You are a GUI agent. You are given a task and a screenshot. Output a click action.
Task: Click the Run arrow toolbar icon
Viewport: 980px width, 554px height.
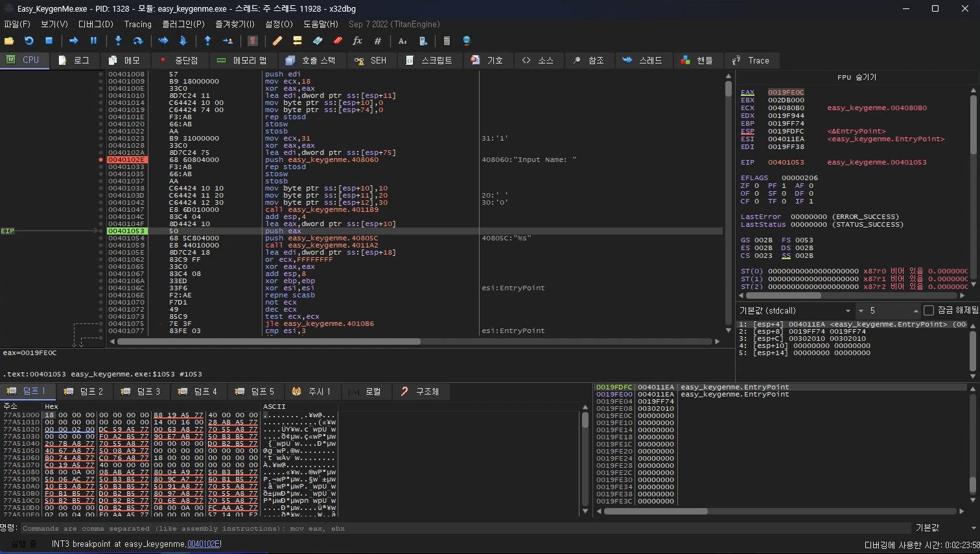73,41
